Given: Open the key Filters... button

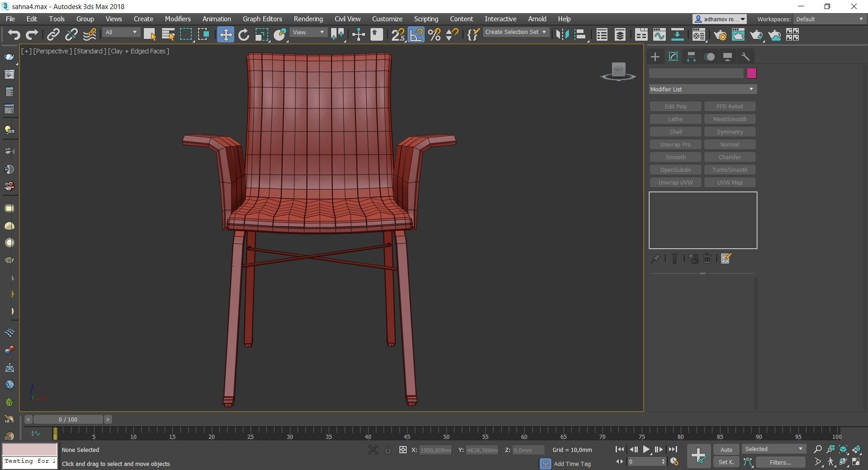Looking at the screenshot, I should click(x=780, y=462).
